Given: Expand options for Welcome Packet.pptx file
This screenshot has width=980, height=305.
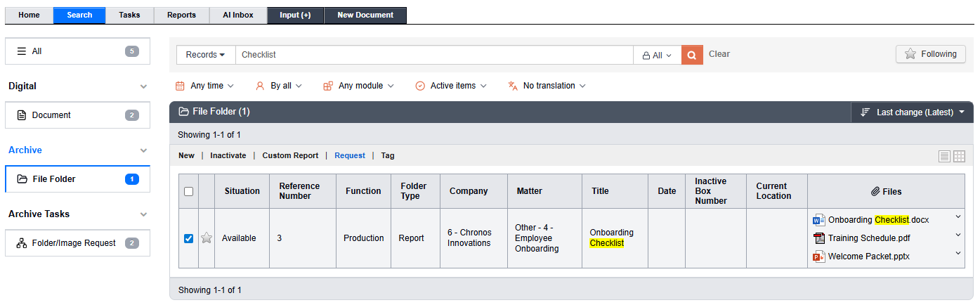Looking at the screenshot, I should 958,254.
